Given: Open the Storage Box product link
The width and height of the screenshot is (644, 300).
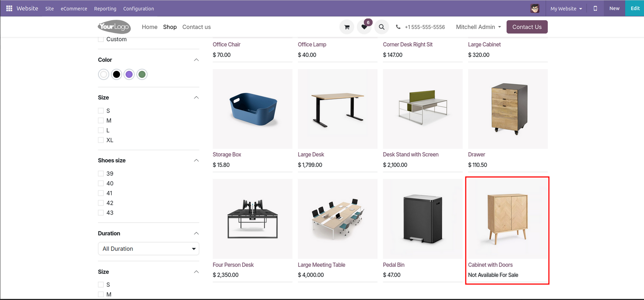Looking at the screenshot, I should (227, 155).
